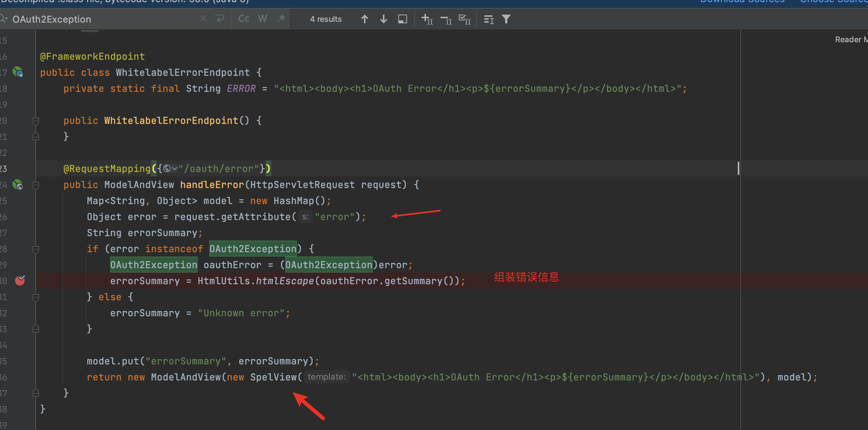The image size is (868, 430).
Task: Open search results in Find window
Action: [403, 19]
